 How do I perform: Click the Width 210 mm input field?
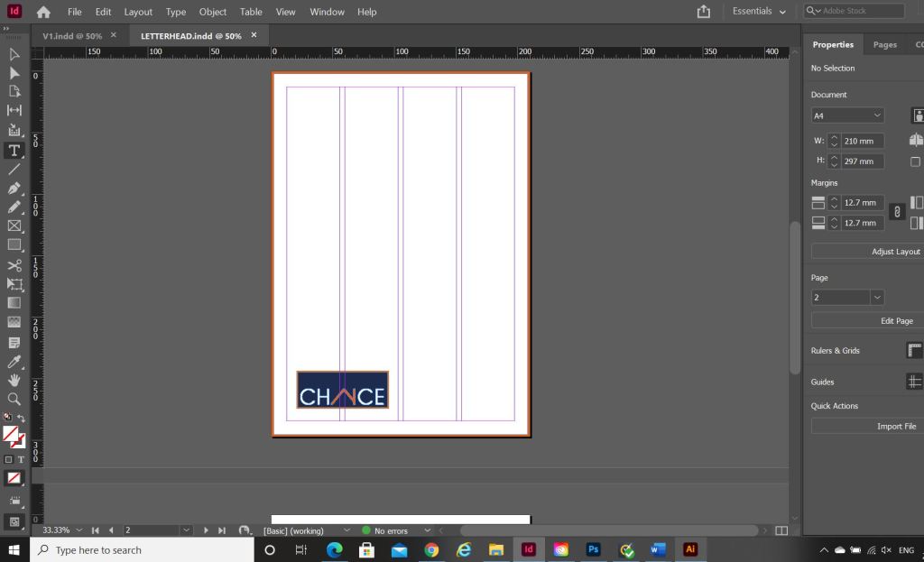(864, 141)
